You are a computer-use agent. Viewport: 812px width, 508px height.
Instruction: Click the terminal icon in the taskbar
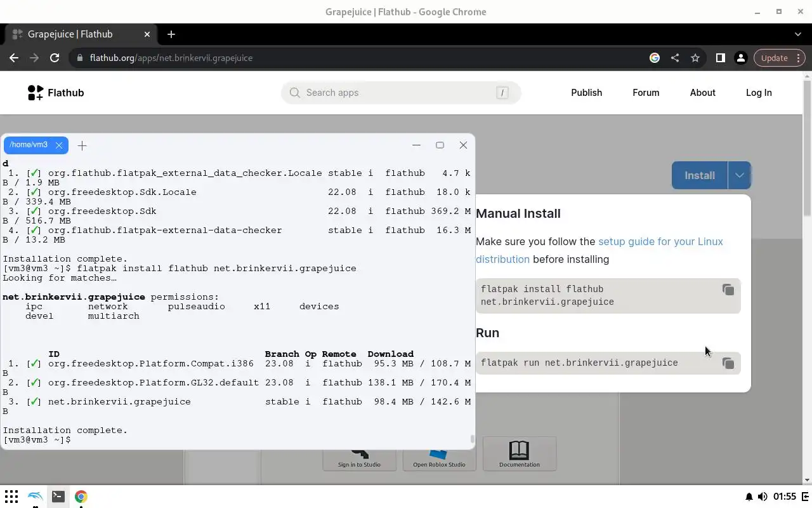click(x=58, y=497)
